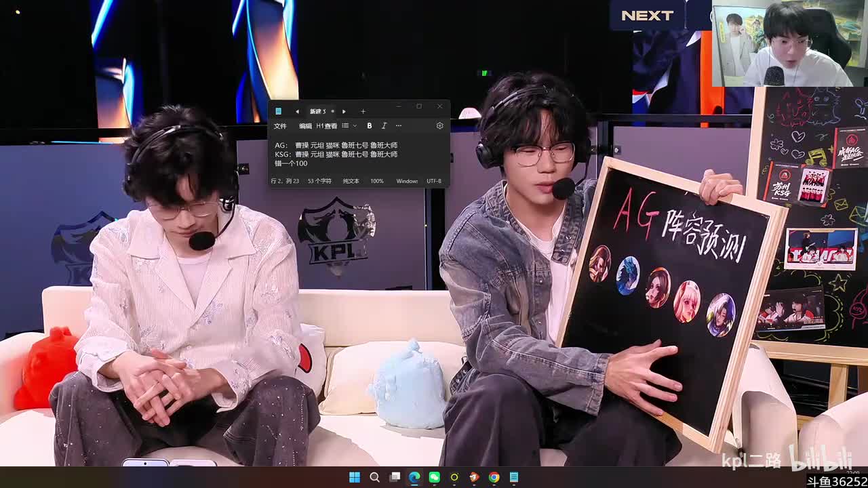Click the blue second hero portrait on board
The height and width of the screenshot is (488, 868).
coord(628,276)
